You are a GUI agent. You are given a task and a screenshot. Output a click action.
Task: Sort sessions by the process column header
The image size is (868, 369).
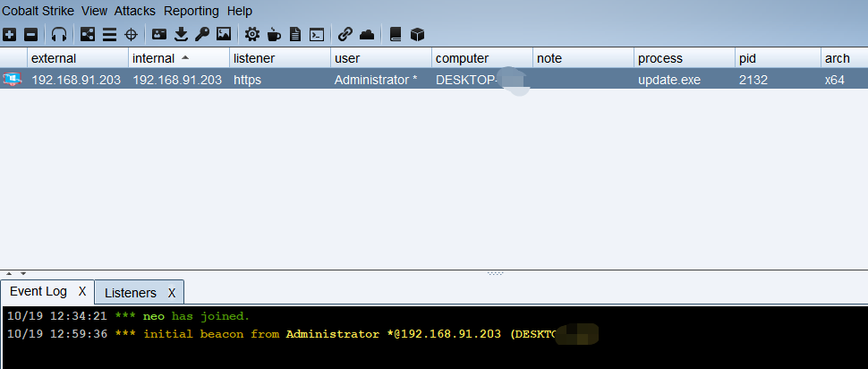point(685,58)
